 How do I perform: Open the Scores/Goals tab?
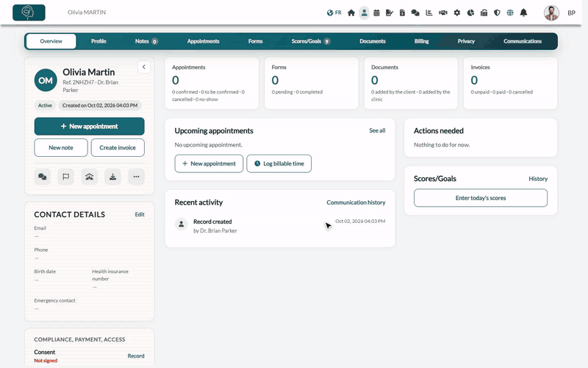click(310, 41)
